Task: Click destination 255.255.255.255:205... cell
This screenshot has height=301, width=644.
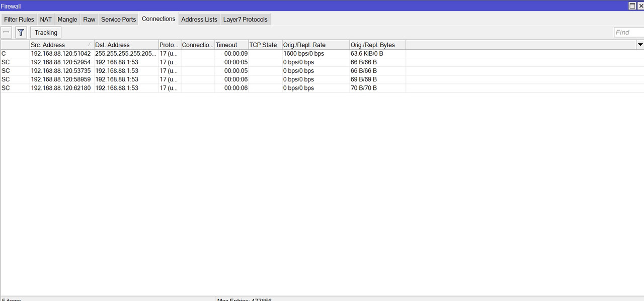Action: coord(126,54)
